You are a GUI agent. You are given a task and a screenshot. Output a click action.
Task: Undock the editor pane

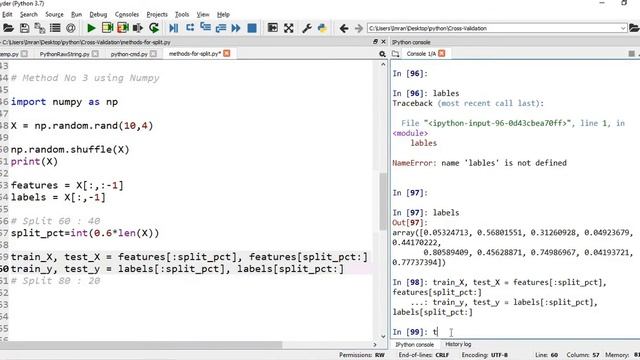(375, 42)
